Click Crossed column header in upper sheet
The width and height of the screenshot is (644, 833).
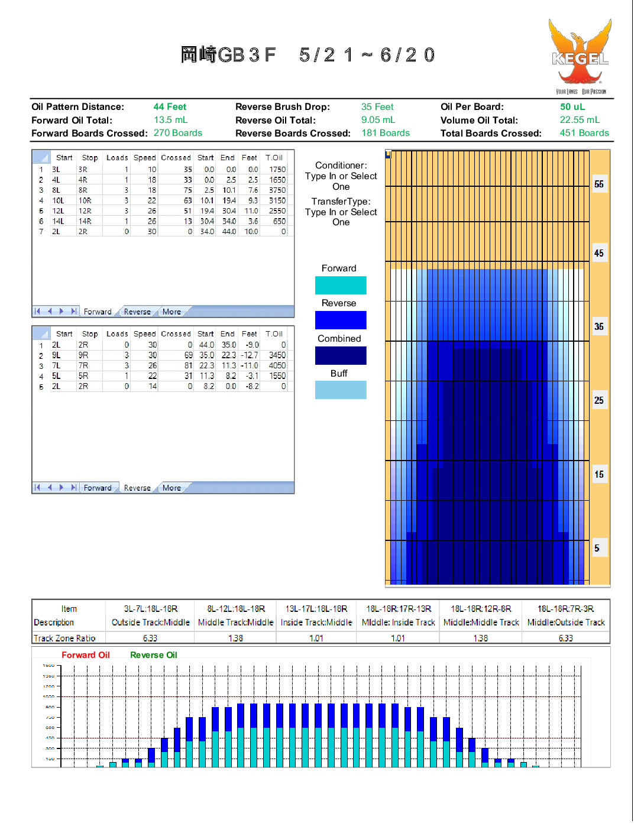pyautogui.click(x=176, y=157)
